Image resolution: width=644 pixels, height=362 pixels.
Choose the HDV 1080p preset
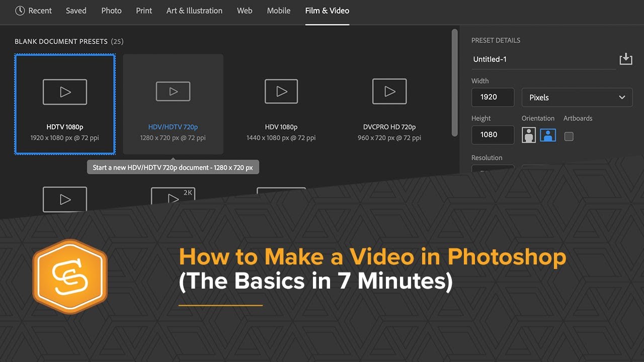point(281,104)
